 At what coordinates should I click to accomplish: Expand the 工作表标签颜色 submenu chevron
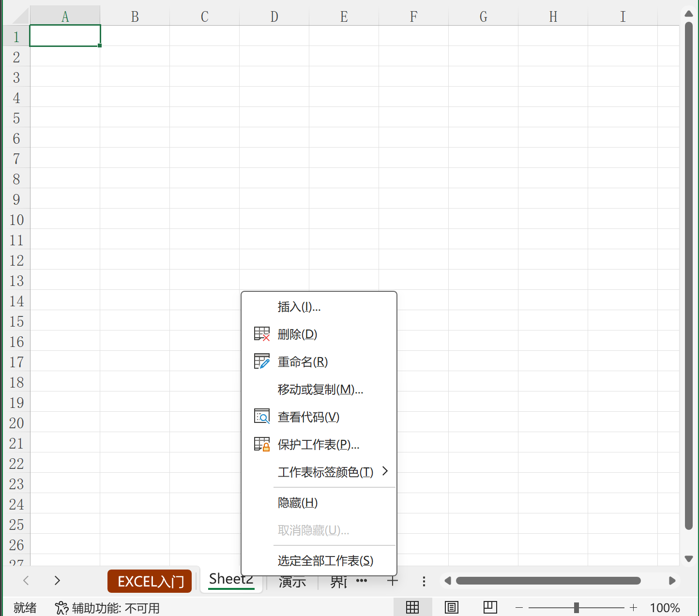[385, 471]
